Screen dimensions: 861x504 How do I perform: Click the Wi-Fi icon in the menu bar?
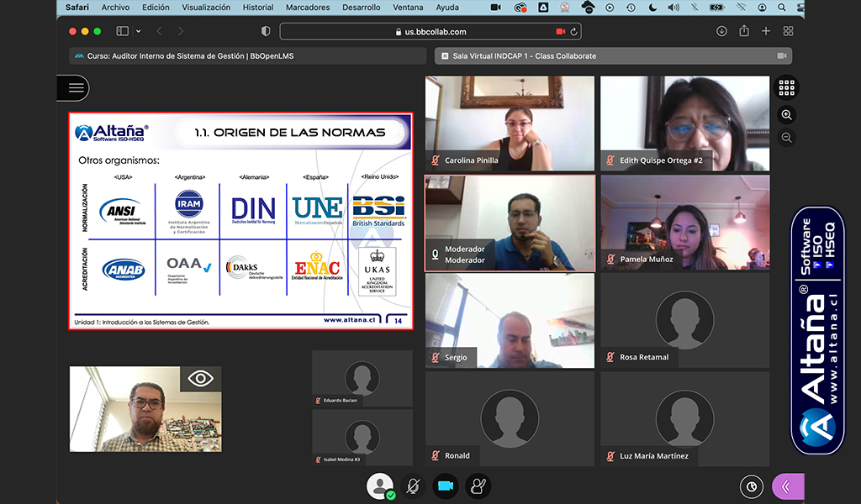click(x=741, y=7)
